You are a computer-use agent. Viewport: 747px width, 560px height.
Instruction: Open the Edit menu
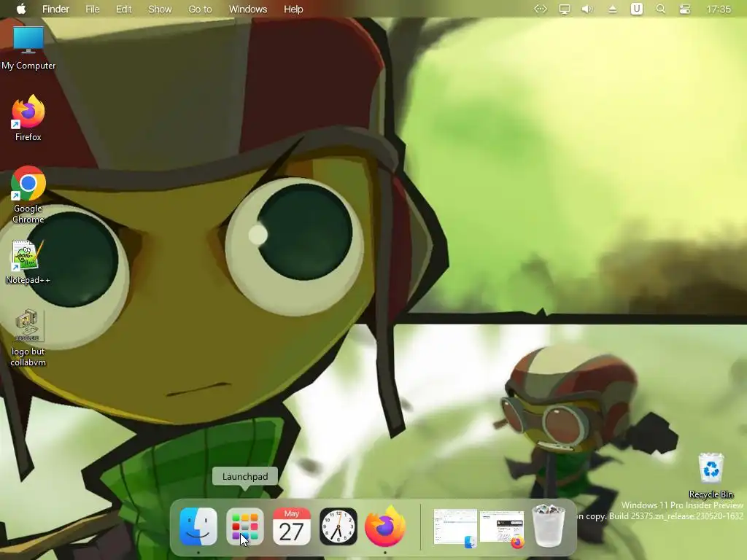[x=124, y=9]
